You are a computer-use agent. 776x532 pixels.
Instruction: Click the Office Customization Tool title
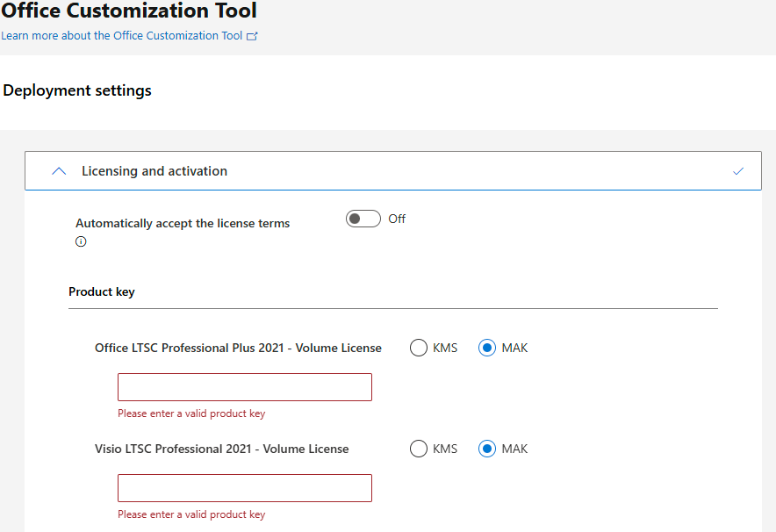[129, 11]
